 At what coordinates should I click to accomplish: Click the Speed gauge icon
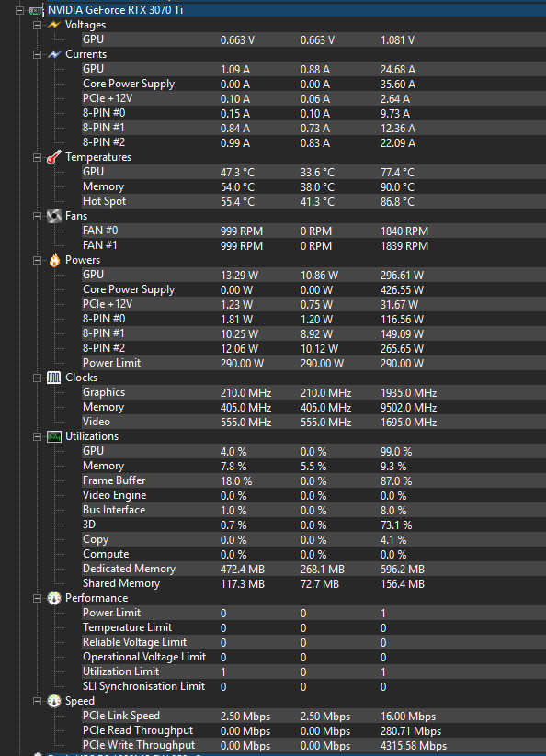[54, 701]
